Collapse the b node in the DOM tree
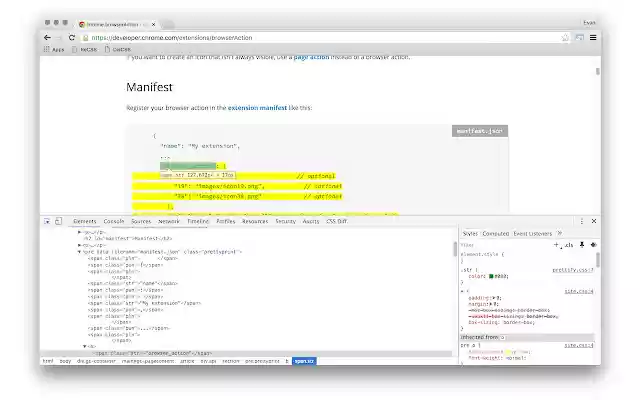Image resolution: width=640 pixels, height=400 pixels. click(84, 346)
